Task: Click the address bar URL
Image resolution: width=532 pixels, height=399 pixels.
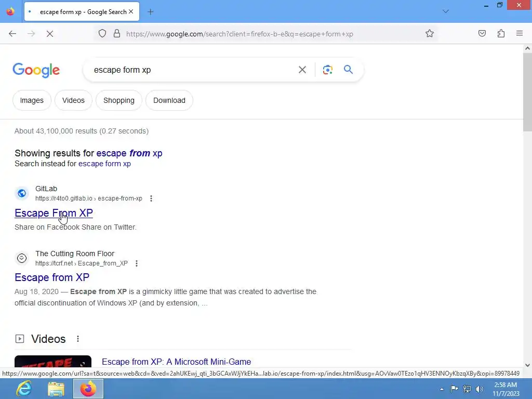Action: (240, 34)
